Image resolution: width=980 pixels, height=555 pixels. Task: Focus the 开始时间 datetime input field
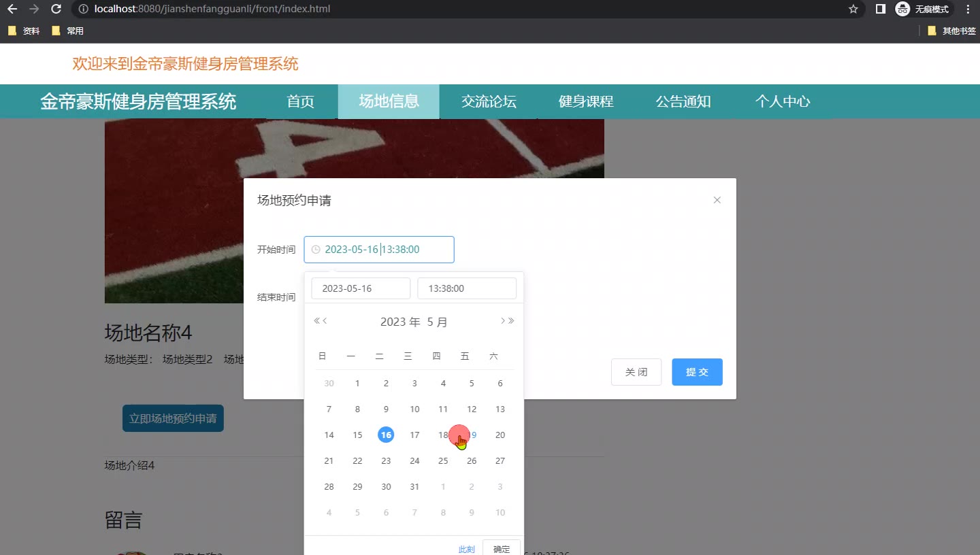click(379, 250)
